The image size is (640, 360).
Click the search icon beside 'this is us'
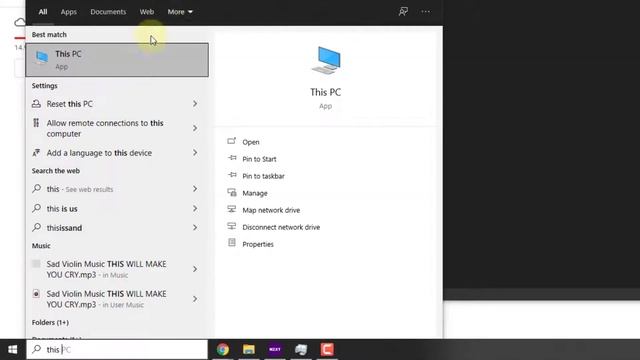click(36, 208)
